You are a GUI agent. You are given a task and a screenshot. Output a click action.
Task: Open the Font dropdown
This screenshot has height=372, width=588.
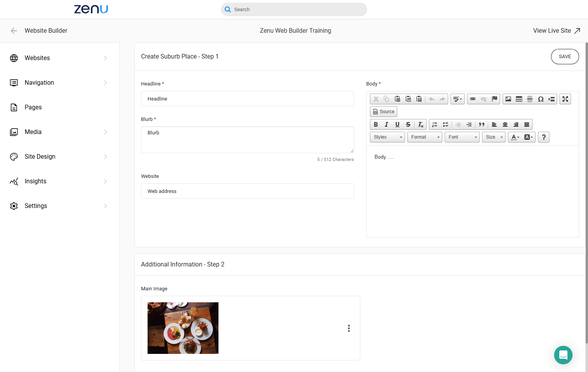[462, 137]
